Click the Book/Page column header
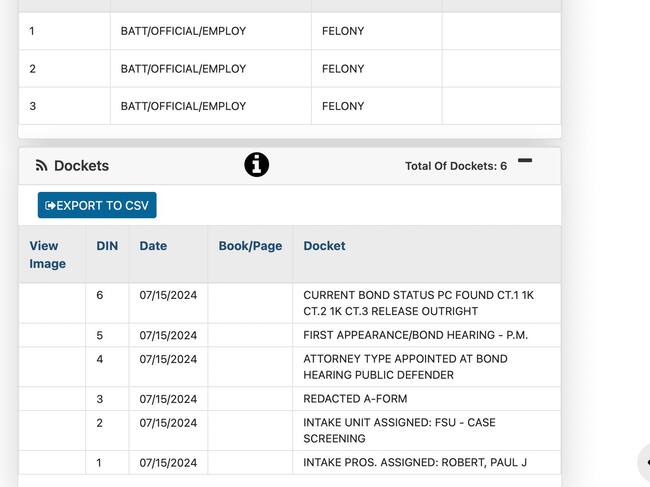This screenshot has height=487, width=650. click(x=250, y=246)
